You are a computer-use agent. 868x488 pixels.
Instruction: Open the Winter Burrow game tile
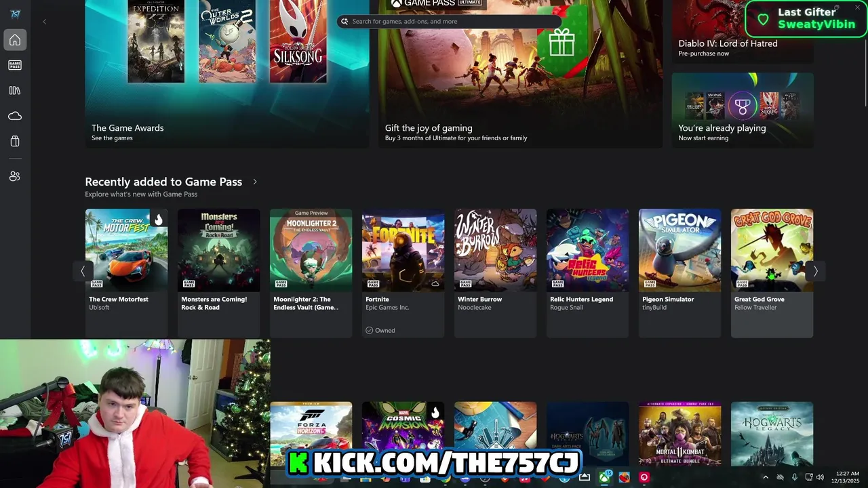click(x=495, y=272)
